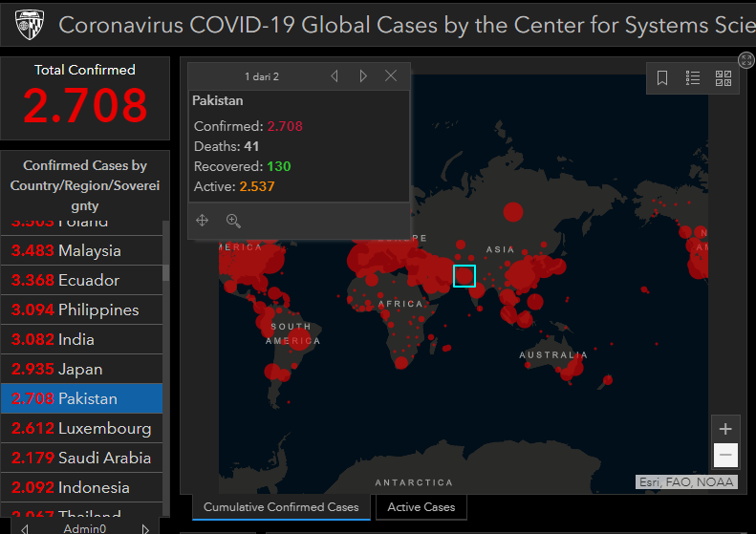
Task: Click the zoom-to magnifier icon in popup
Action: 233,221
